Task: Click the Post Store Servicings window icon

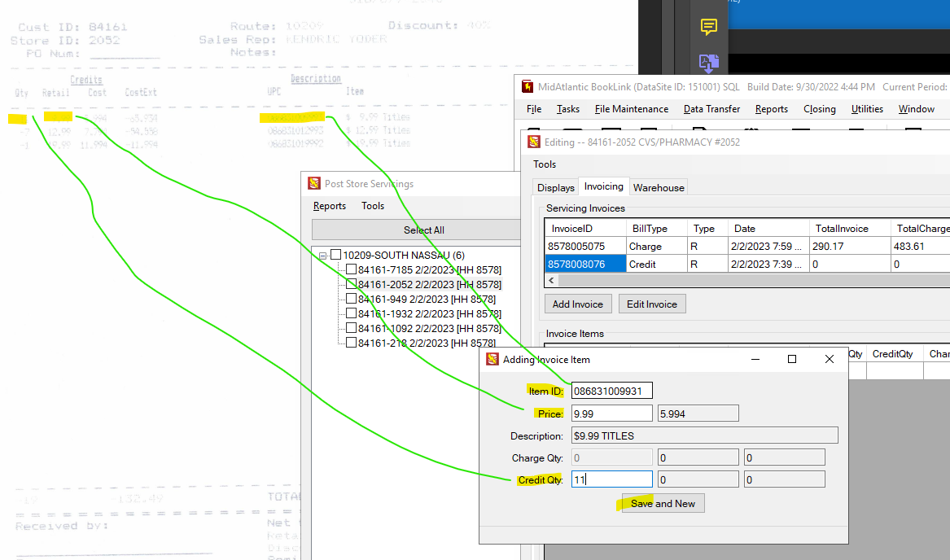Action: (x=314, y=184)
